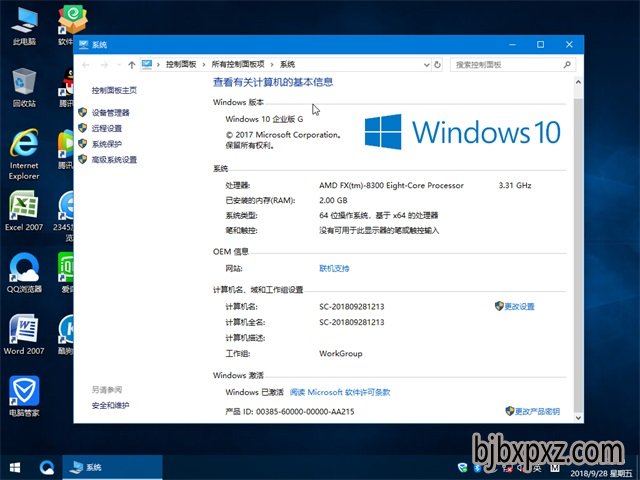
Task: Click the back navigation arrow
Action: [x=86, y=64]
